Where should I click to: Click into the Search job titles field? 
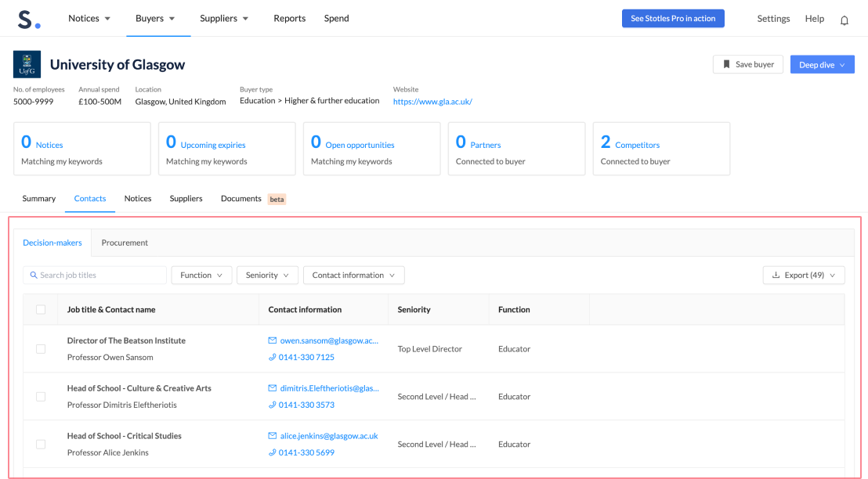[95, 276]
